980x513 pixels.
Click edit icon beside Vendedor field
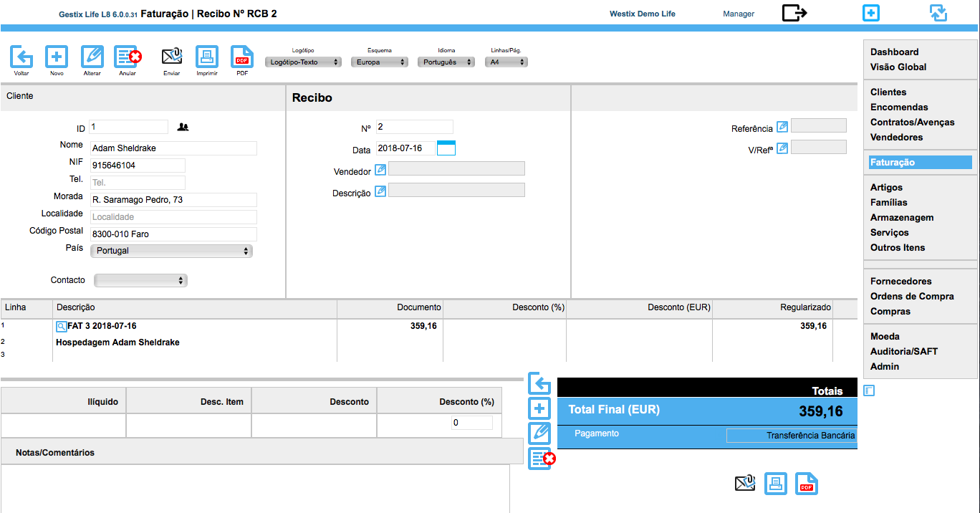coord(380,170)
